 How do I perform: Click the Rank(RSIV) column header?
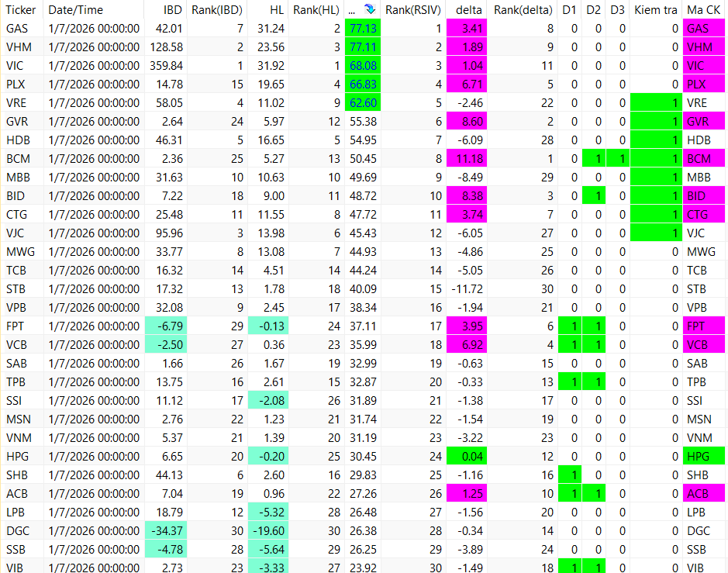tap(412, 10)
